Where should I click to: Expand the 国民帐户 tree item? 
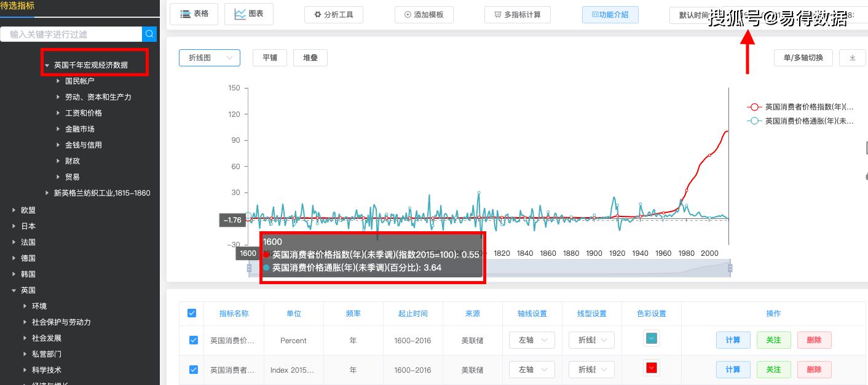point(58,81)
